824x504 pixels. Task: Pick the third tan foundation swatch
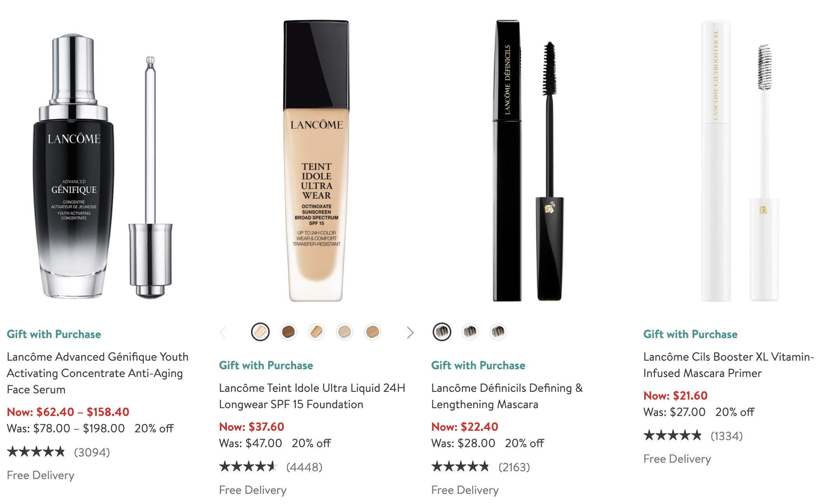(317, 332)
